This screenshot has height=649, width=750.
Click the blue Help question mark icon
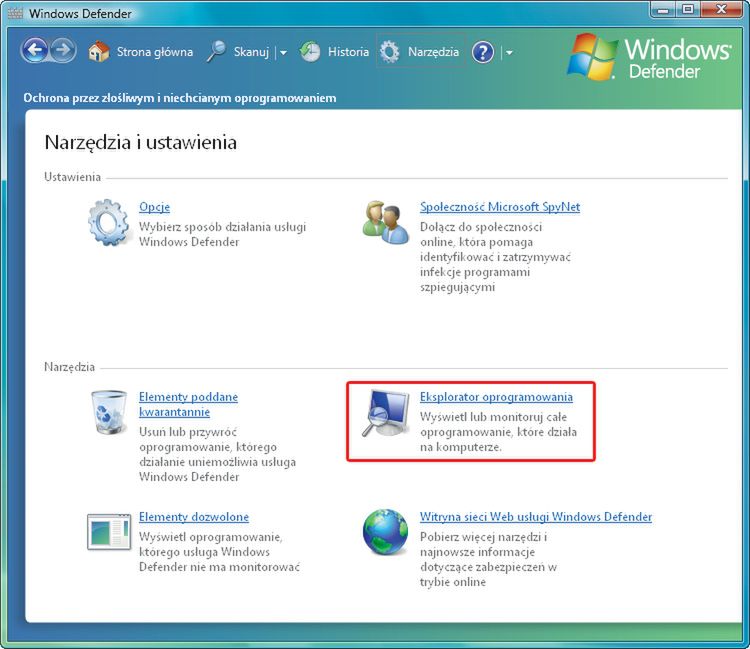click(483, 52)
